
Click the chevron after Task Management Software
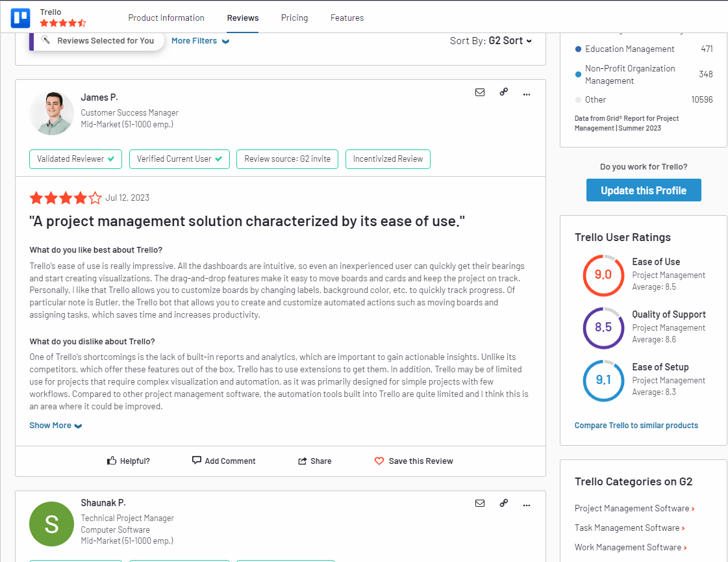click(x=683, y=529)
